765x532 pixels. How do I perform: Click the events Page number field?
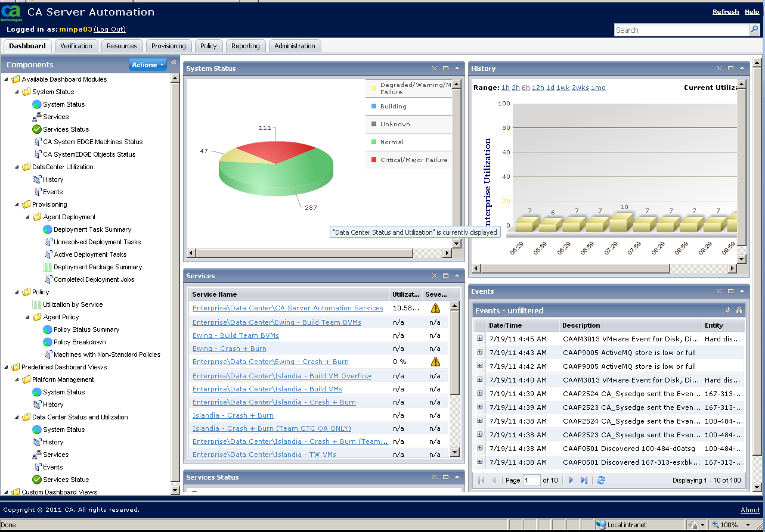(532, 480)
